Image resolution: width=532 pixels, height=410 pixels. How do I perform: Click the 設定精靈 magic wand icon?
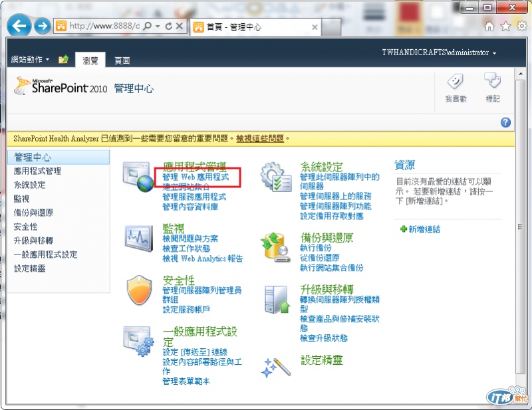coord(276,367)
